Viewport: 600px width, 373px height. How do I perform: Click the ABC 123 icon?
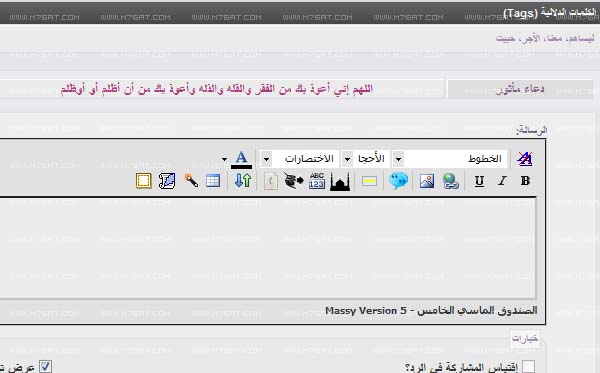click(316, 181)
